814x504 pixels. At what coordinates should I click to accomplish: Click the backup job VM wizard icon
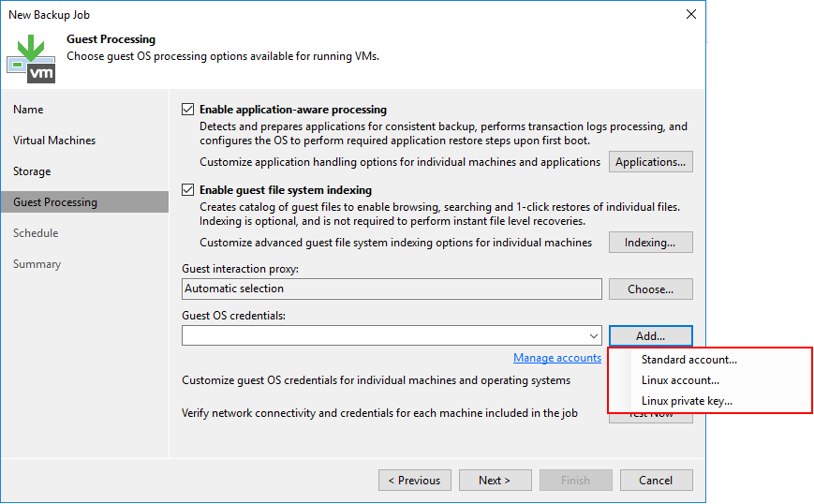click(x=32, y=58)
